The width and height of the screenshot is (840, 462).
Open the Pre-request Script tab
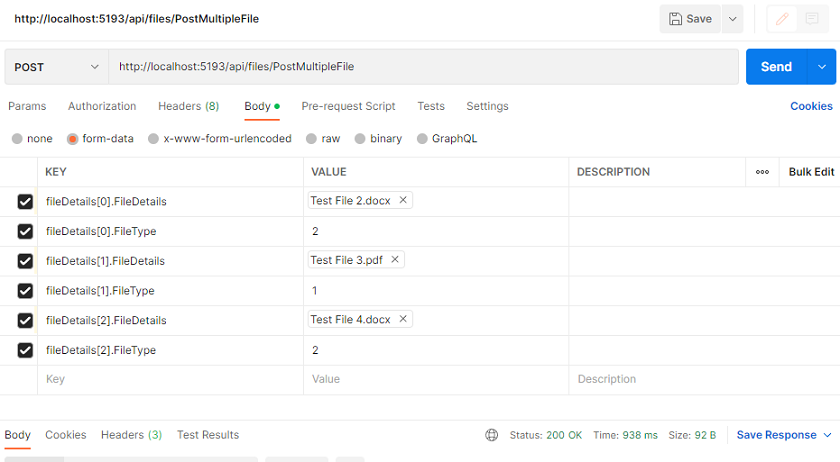coord(348,106)
